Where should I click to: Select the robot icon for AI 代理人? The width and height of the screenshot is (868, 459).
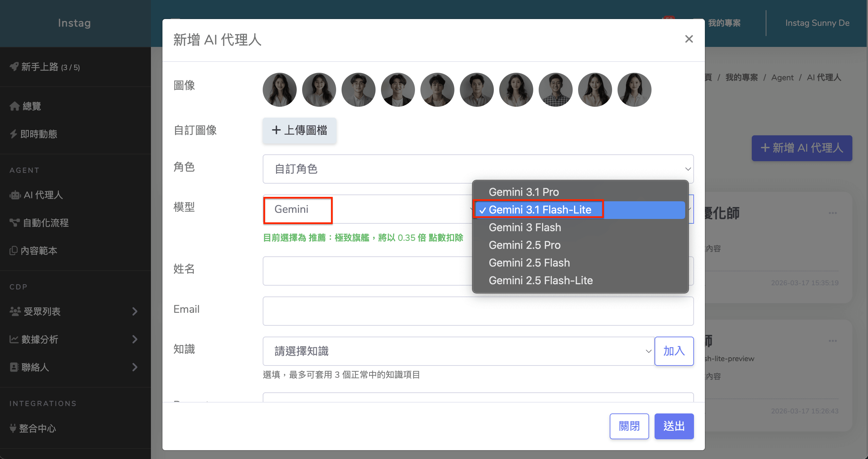click(15, 195)
